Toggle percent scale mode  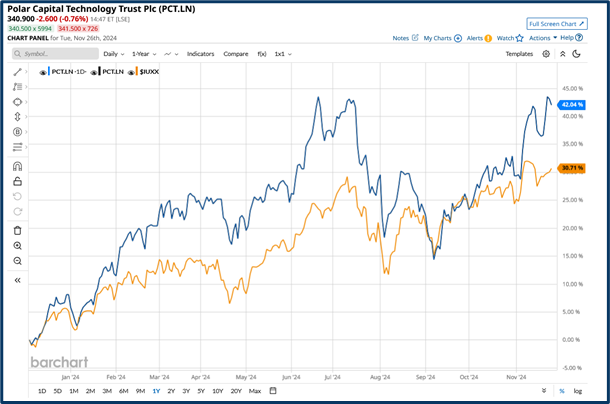pos(562,391)
